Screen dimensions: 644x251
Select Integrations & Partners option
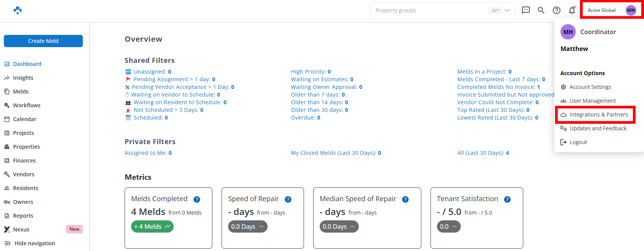[x=598, y=115]
